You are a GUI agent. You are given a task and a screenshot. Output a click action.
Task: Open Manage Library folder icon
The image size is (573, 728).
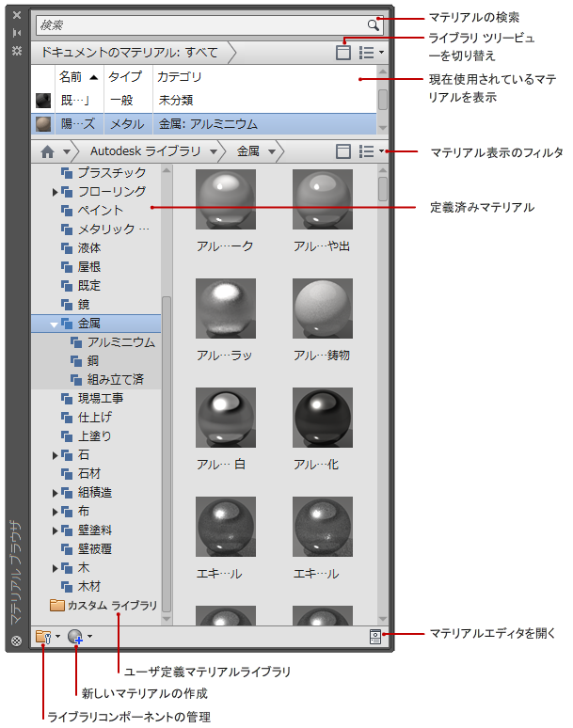pyautogui.click(x=43, y=637)
